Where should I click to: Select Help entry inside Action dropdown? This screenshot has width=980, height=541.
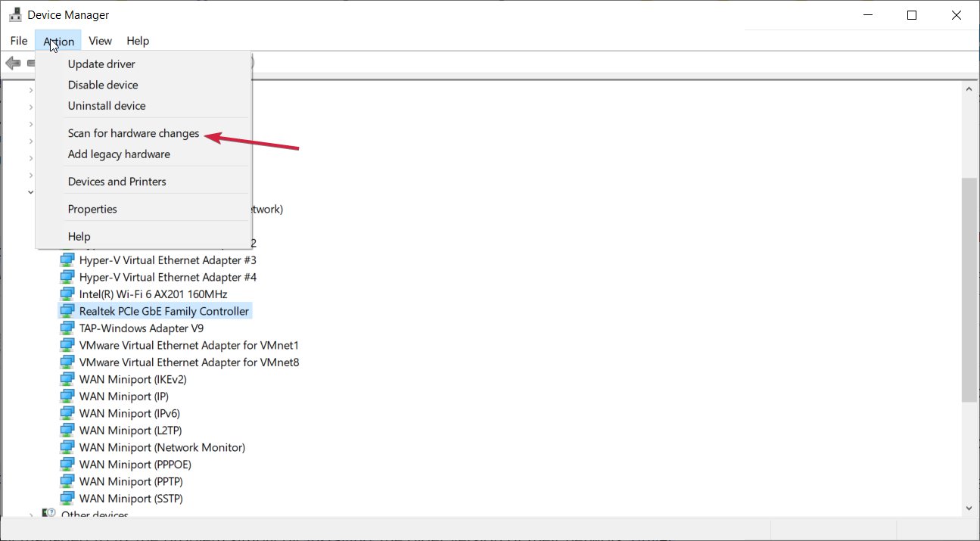click(143, 236)
